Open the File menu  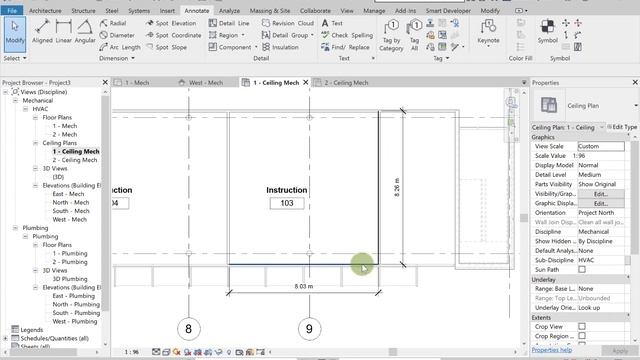coord(12,11)
